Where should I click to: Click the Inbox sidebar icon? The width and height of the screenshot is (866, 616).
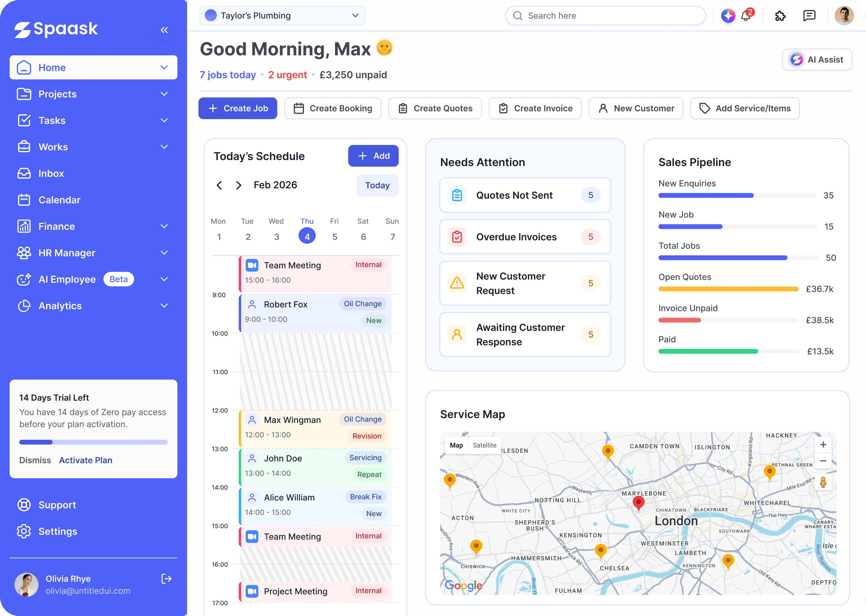click(x=24, y=173)
